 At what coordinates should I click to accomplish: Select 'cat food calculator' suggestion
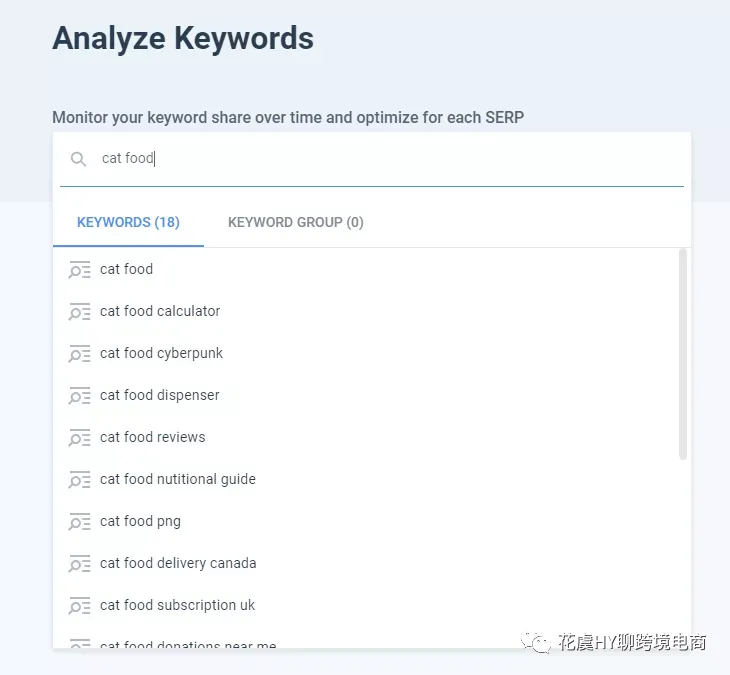tap(365, 311)
